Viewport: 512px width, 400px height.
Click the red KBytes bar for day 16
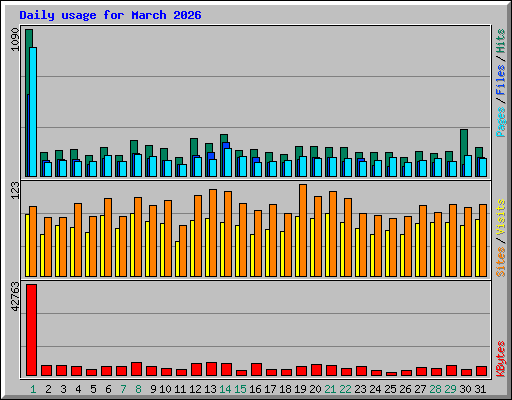(x=257, y=370)
